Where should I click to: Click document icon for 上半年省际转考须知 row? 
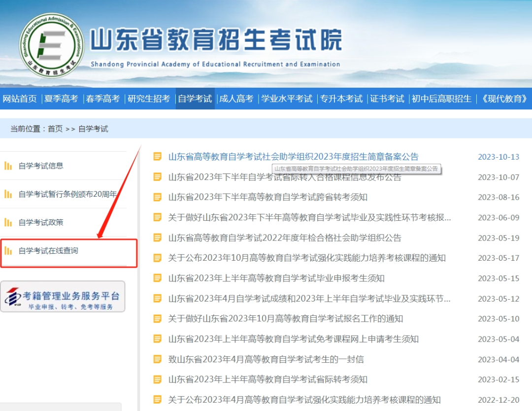[x=158, y=379]
